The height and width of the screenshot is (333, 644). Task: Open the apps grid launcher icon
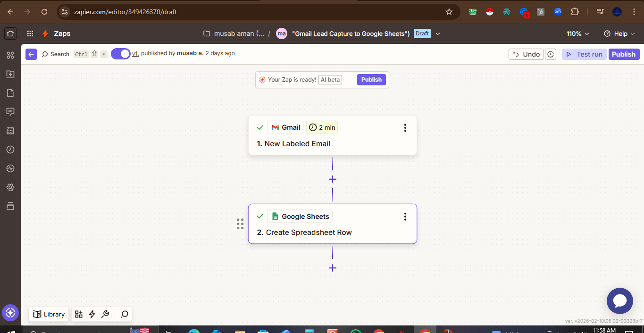click(30, 33)
